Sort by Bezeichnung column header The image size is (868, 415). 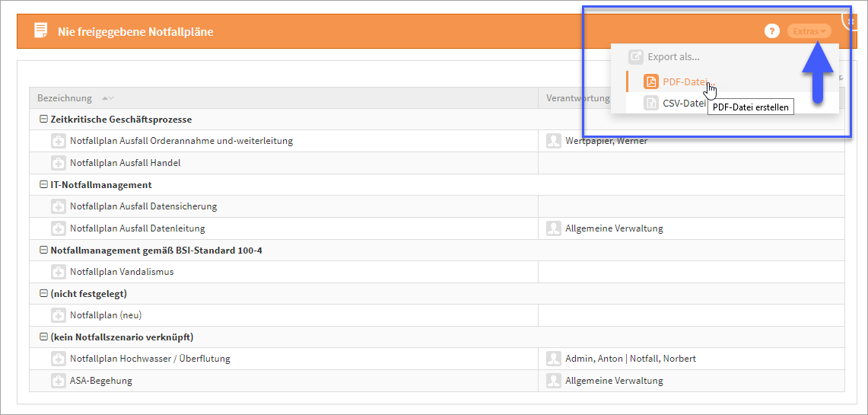click(x=65, y=98)
